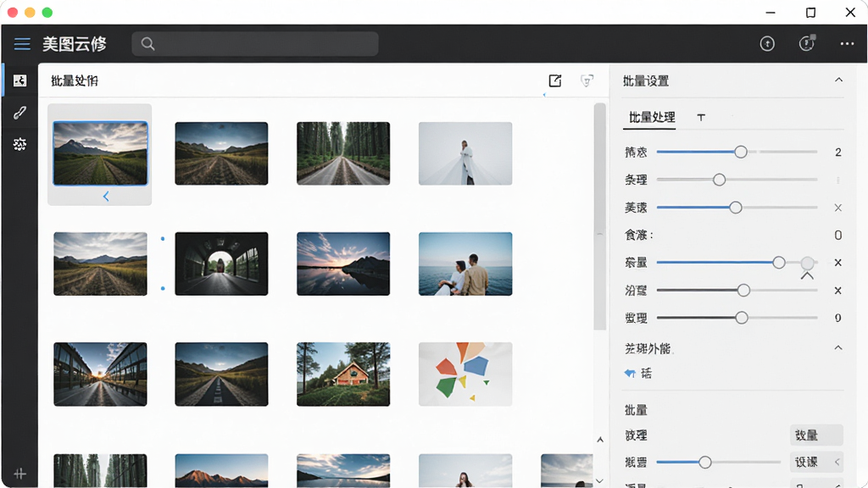Select the couple by the sea thumbnail
This screenshot has height=488, width=868.
(x=465, y=263)
